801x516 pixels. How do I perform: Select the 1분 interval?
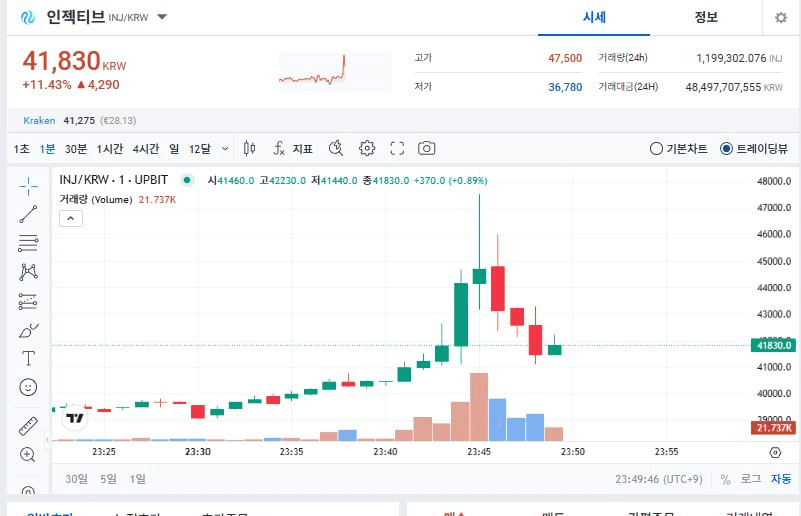48,149
